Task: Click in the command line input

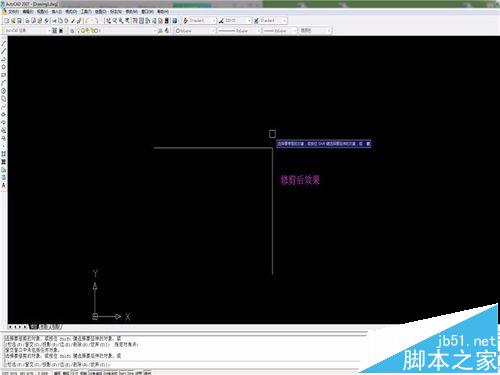Action: [182, 365]
